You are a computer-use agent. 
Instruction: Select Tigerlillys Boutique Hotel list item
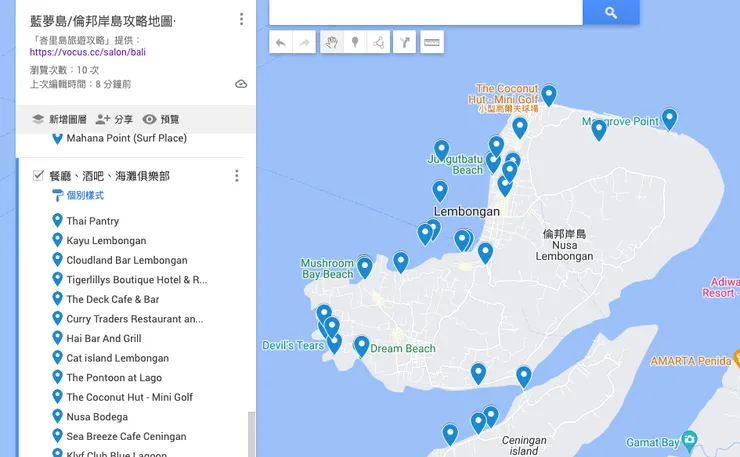[136, 279]
